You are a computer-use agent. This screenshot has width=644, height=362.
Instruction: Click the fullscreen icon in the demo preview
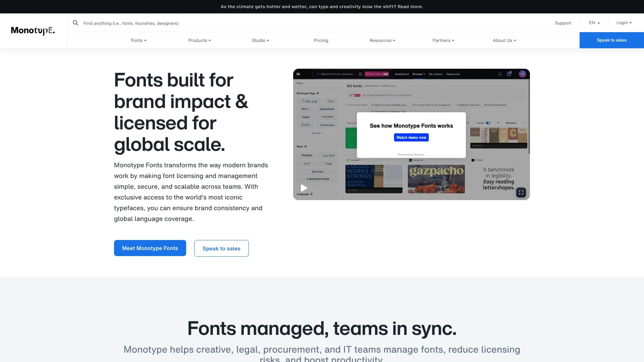click(521, 192)
